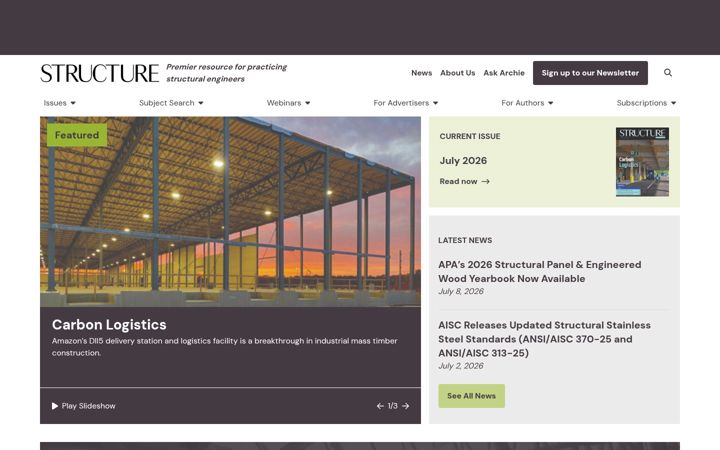The height and width of the screenshot is (450, 720).
Task: Click the Premier resource tagline text
Action: pos(226,73)
